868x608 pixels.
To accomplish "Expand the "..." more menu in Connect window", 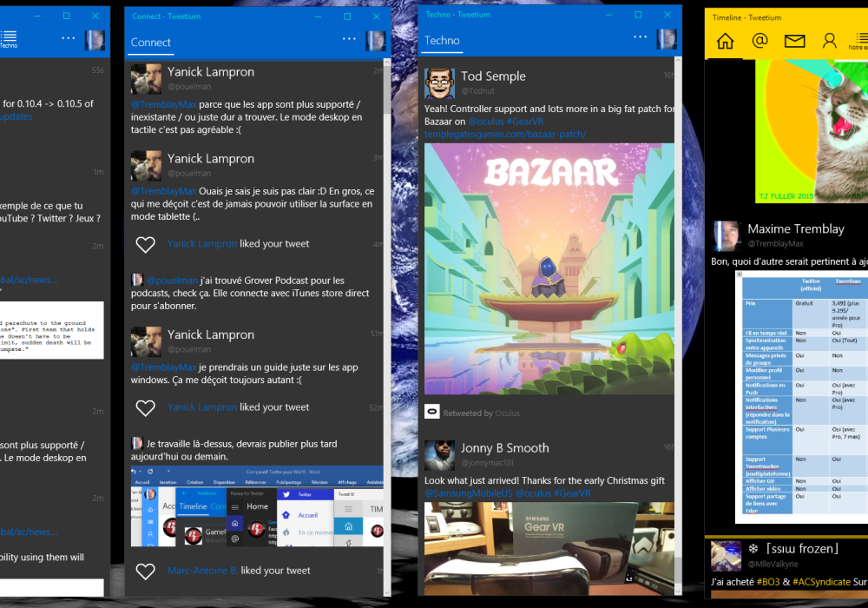I will [349, 39].
